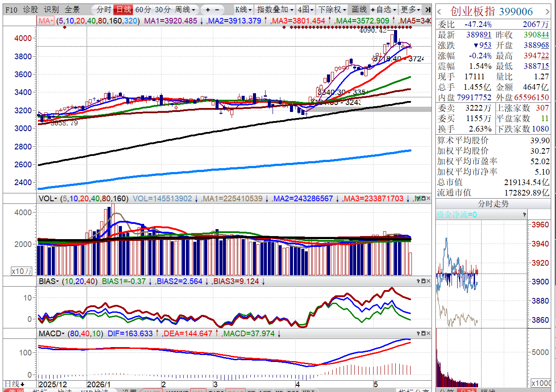Click the question icon beside 资金净流

click(x=525, y=214)
